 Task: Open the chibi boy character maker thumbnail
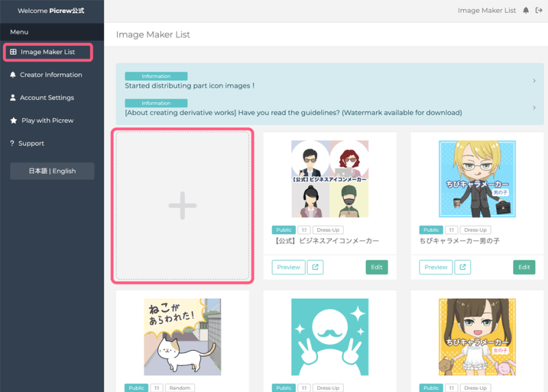coord(477,179)
